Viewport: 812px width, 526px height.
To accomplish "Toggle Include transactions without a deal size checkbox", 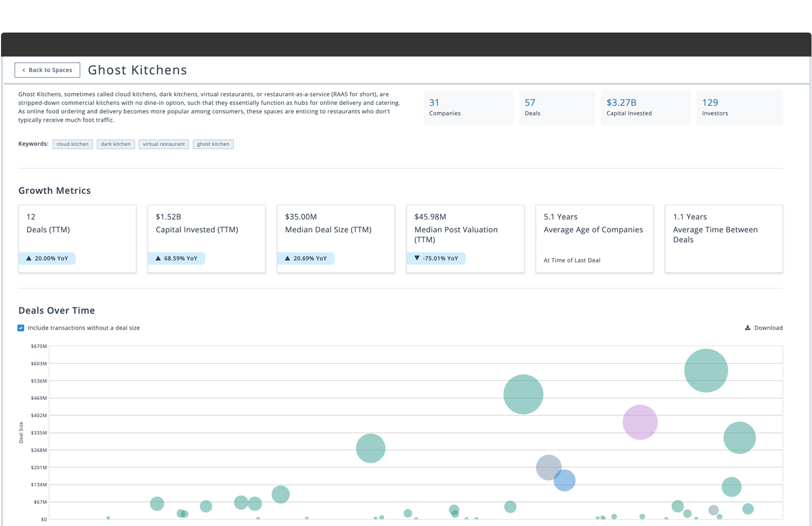I will click(21, 328).
